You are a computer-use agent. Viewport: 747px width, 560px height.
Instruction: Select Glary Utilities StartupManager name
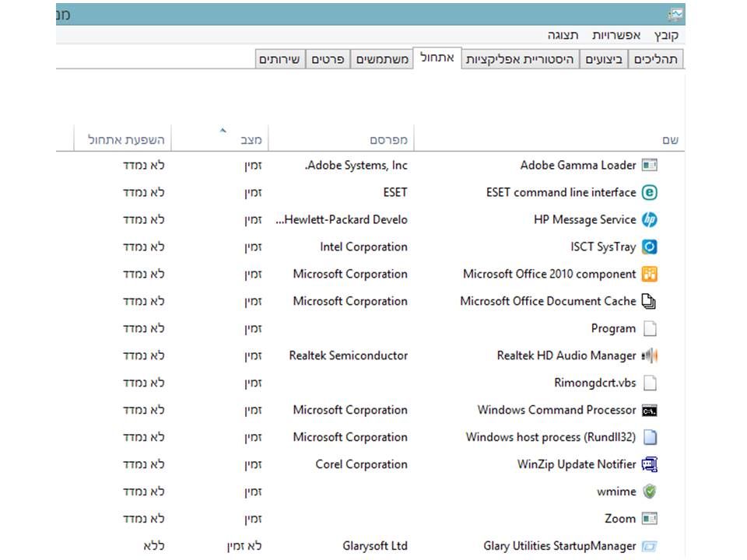click(559, 546)
